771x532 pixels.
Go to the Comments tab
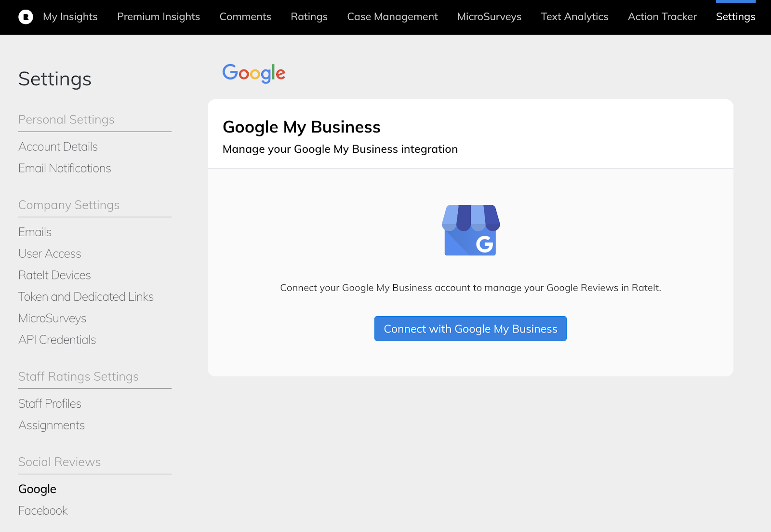(x=245, y=17)
